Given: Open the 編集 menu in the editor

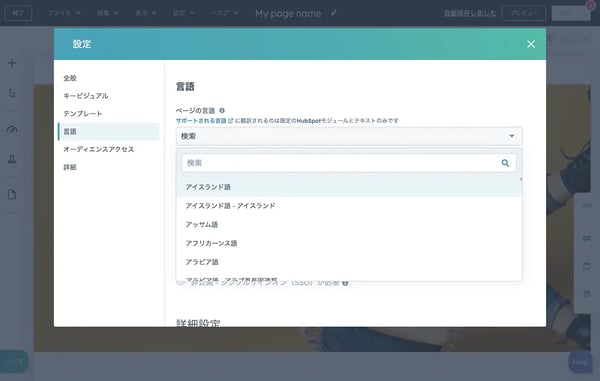Looking at the screenshot, I should [x=108, y=13].
